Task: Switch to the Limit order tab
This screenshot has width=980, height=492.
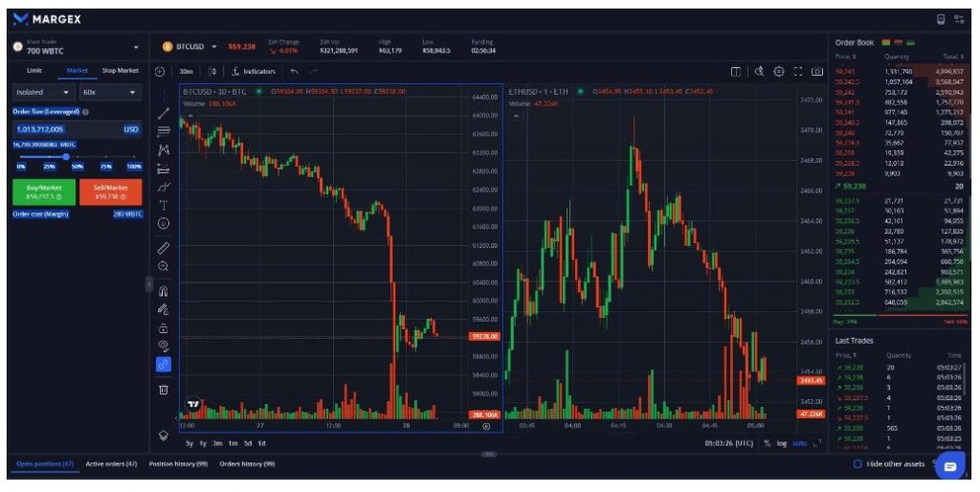Action: click(34, 71)
